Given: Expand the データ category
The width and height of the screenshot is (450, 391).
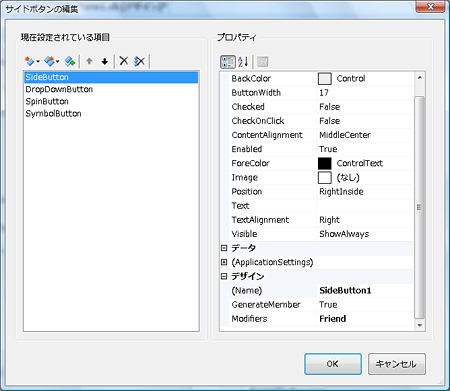Looking at the screenshot, I should tap(224, 248).
